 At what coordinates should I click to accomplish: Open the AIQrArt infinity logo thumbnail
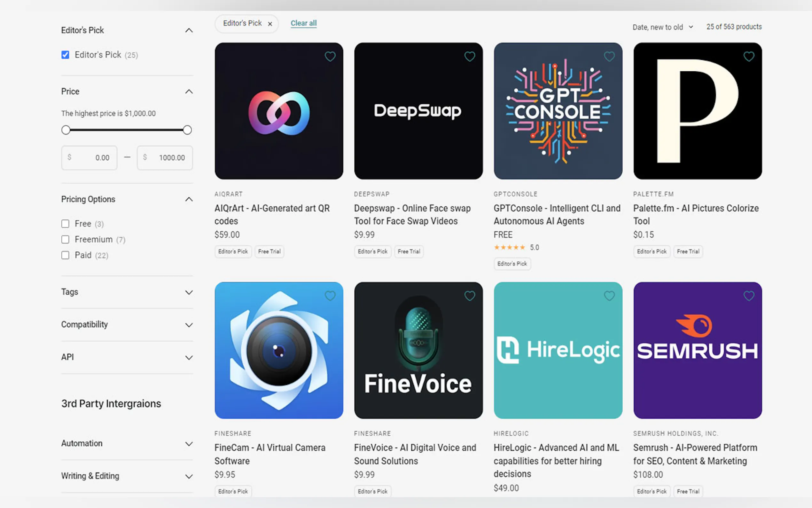279,111
